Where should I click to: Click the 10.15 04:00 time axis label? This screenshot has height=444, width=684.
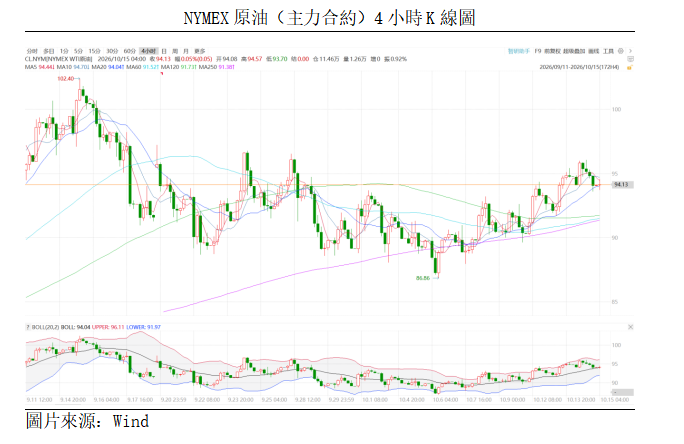(x=615, y=400)
